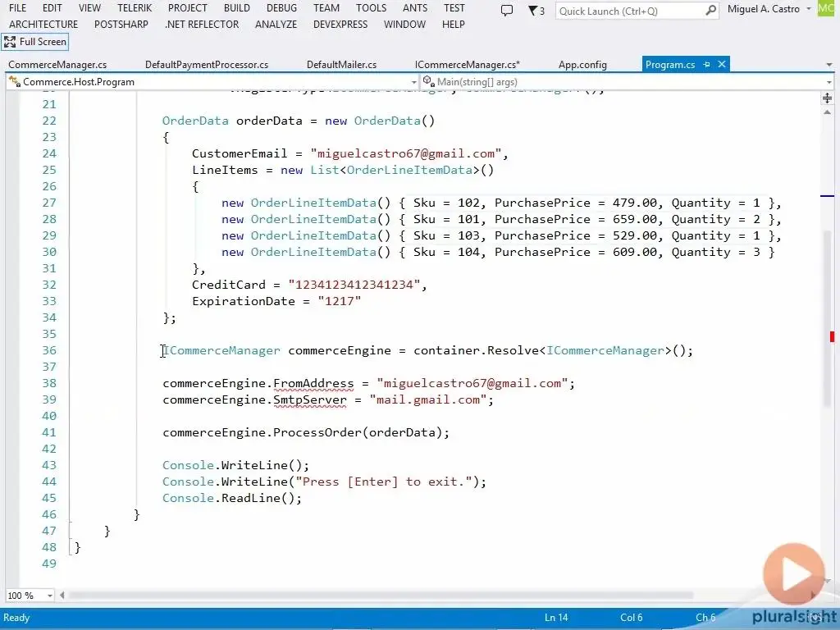Open the BUILD menu
This screenshot has width=840, height=630.
(237, 8)
